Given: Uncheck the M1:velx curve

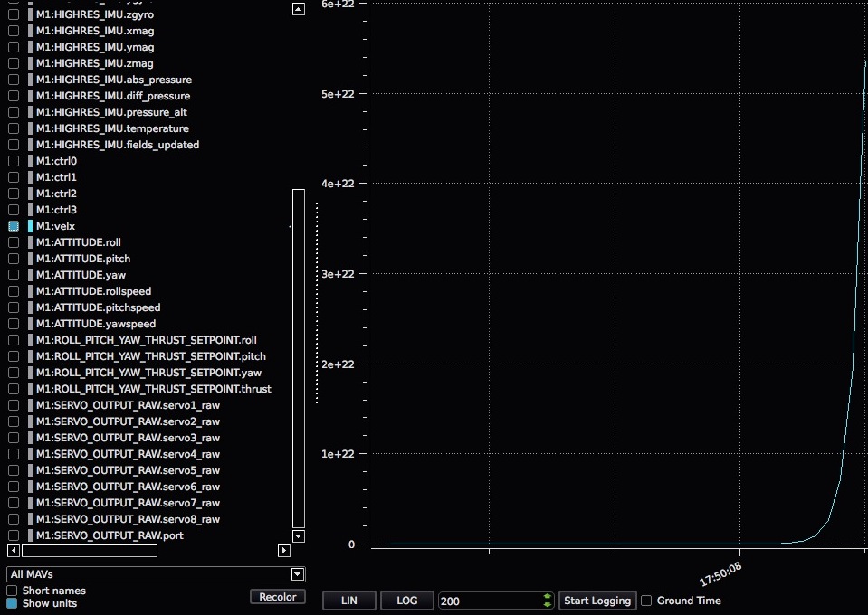Looking at the screenshot, I should (x=13, y=225).
